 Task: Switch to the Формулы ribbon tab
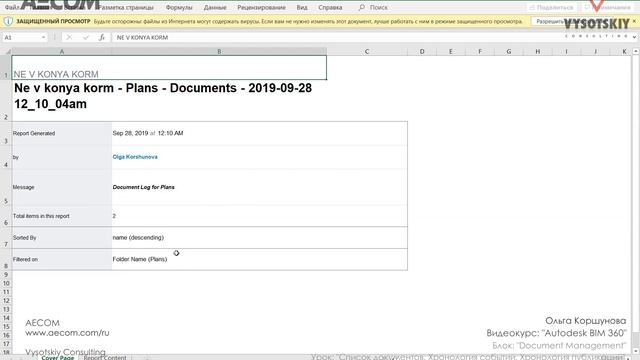[179, 7]
